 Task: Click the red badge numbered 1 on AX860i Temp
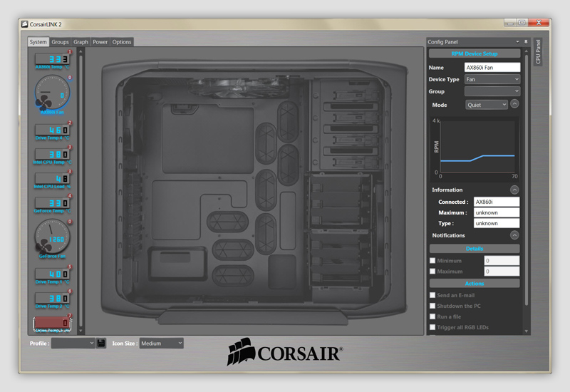[70, 52]
